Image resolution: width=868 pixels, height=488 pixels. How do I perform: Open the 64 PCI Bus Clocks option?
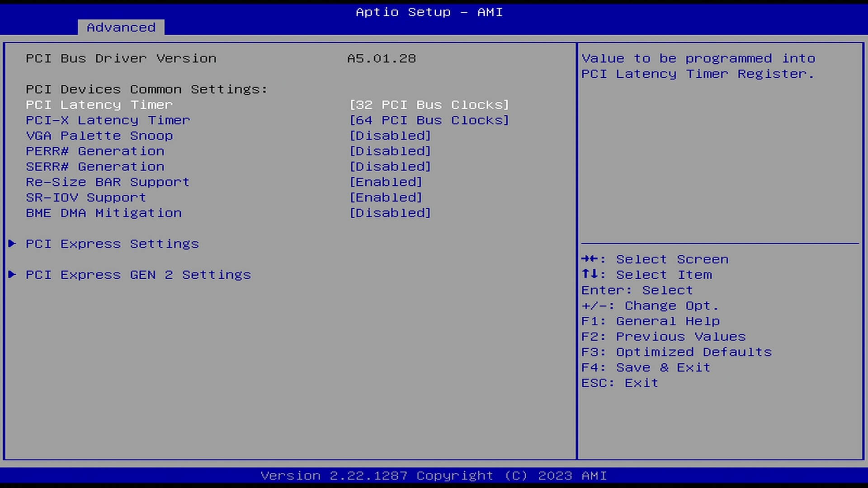tap(429, 120)
